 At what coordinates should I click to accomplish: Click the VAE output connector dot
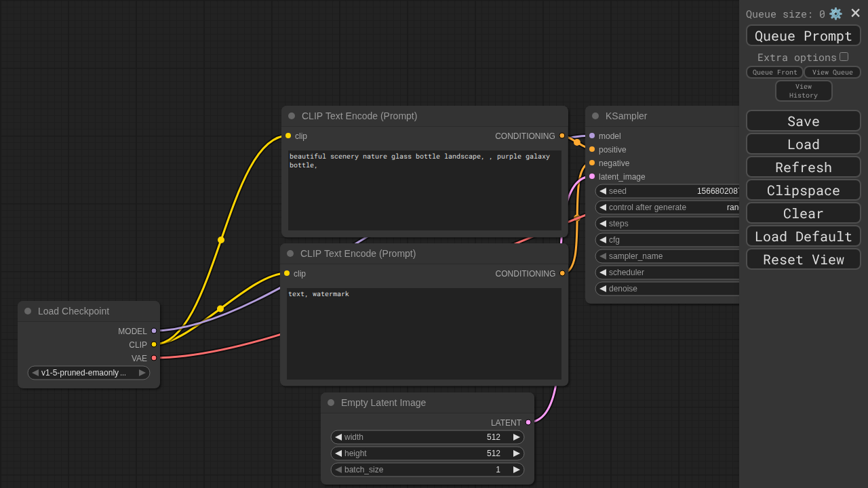[x=154, y=358]
